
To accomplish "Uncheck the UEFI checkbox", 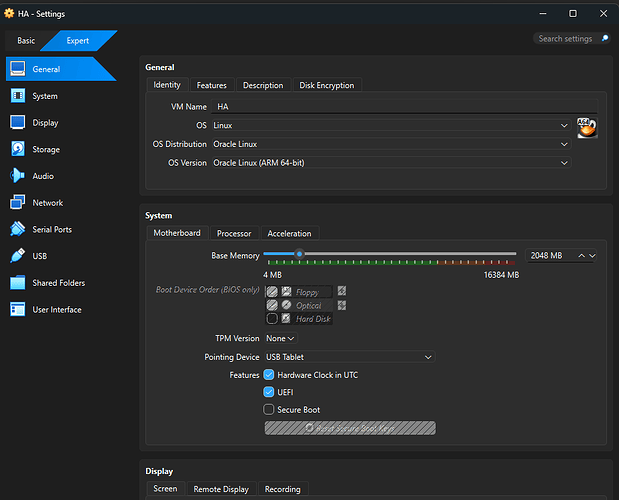I will tap(269, 392).
